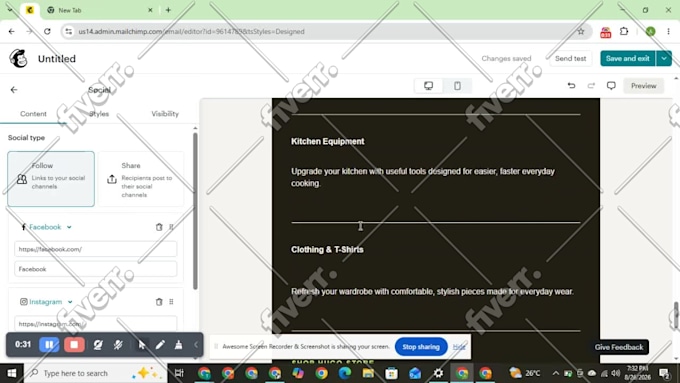The width and height of the screenshot is (680, 383).
Task: Switch to the New Tab browser tab
Action: click(x=100, y=10)
